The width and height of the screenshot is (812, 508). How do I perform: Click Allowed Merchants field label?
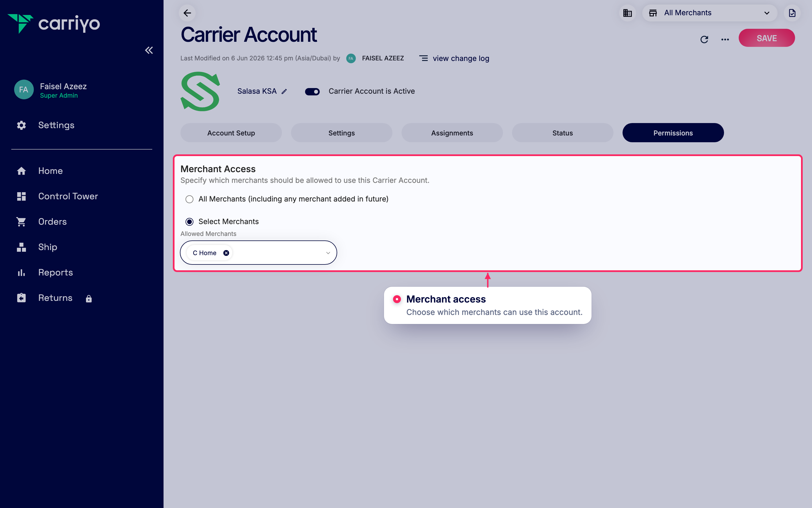tap(208, 234)
